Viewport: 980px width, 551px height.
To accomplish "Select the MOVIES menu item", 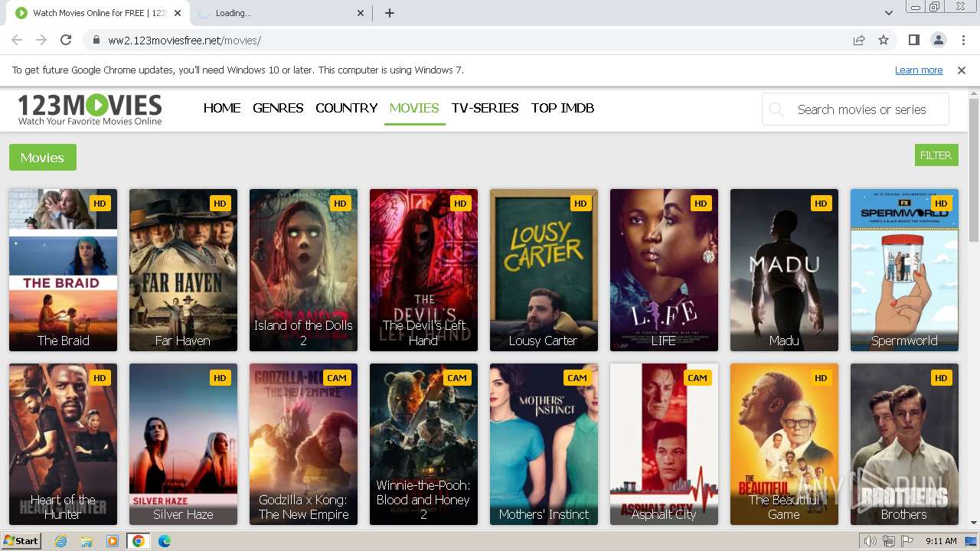I will coord(414,108).
